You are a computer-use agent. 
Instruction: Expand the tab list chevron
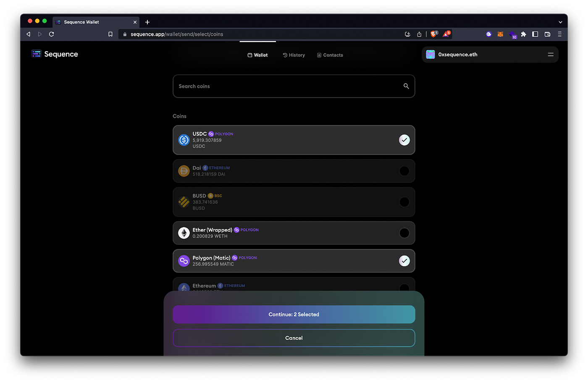click(x=560, y=22)
